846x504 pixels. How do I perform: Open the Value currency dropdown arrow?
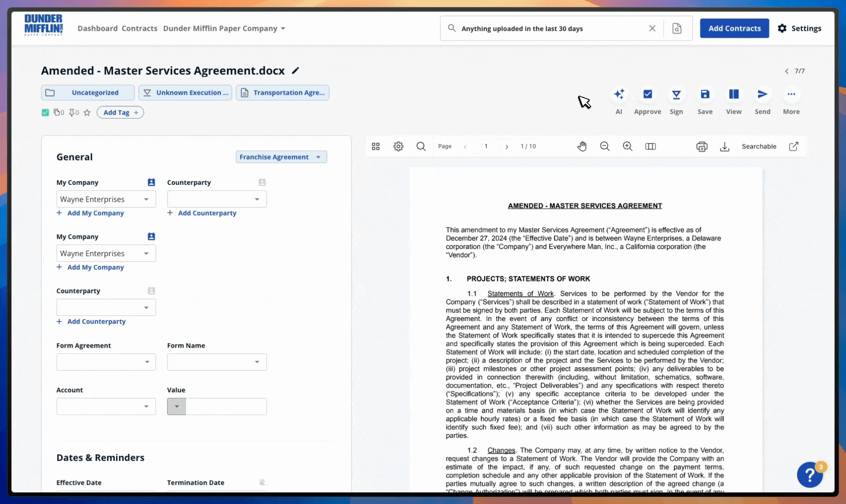click(x=176, y=406)
